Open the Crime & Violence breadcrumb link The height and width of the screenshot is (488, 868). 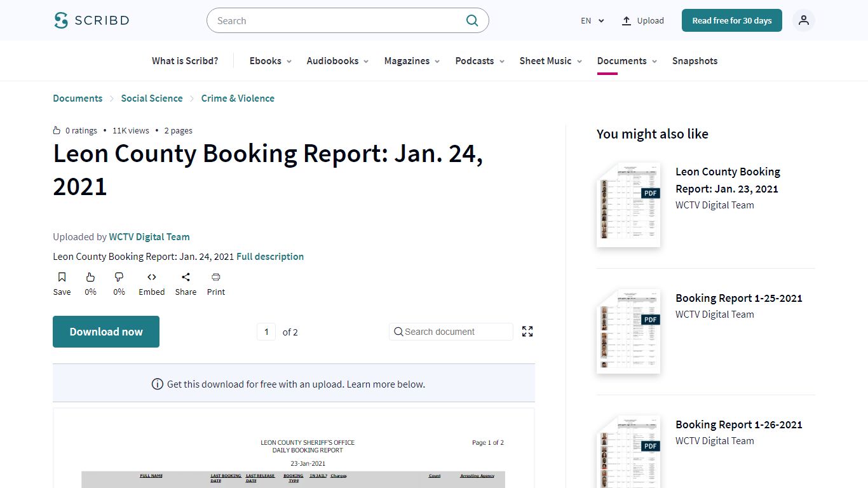[x=238, y=98]
